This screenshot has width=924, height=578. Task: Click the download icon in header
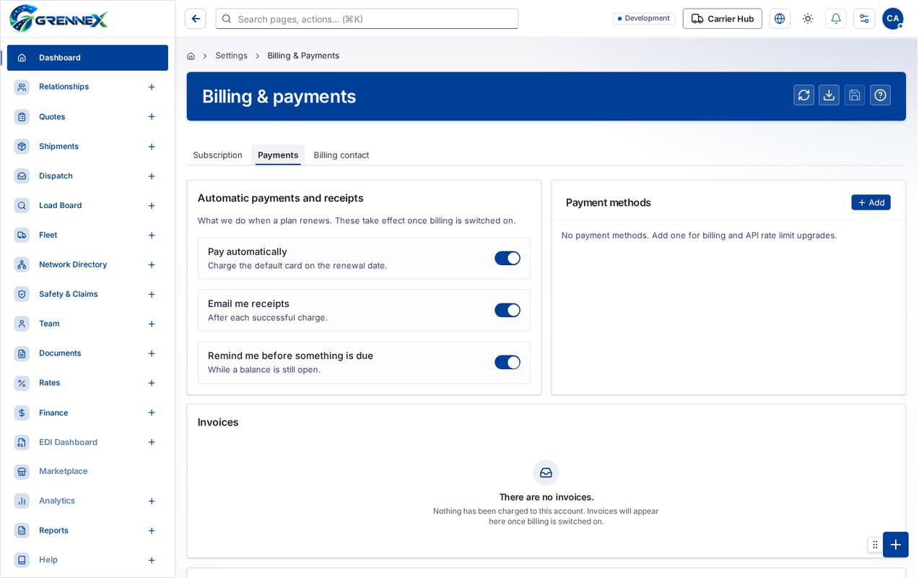[829, 95]
